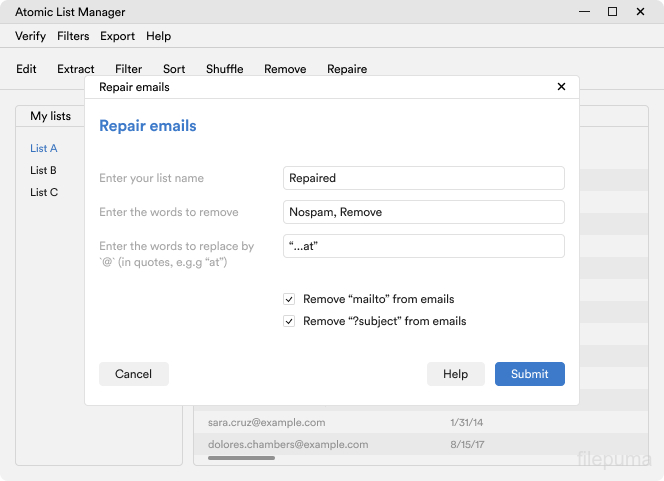Viewport: 664px width, 481px height.
Task: Focus the words to remove field
Action: tap(424, 212)
